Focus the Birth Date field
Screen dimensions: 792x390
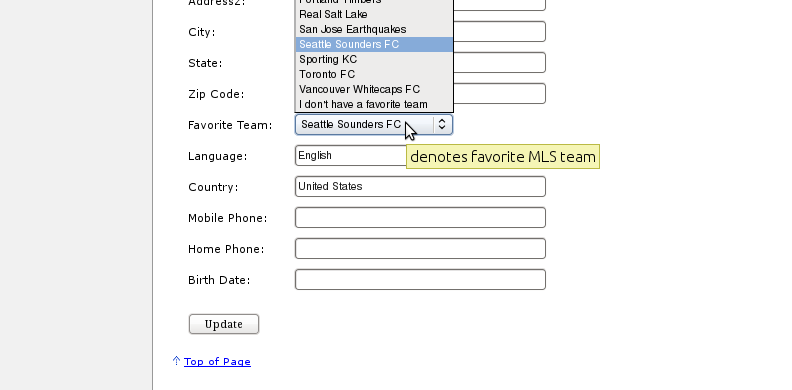coord(420,279)
